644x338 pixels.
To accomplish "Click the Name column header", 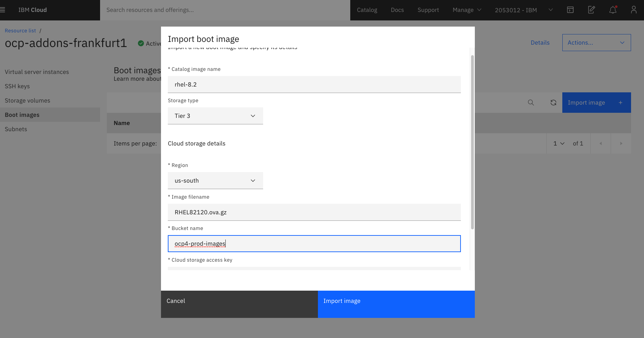I will coord(122,123).
